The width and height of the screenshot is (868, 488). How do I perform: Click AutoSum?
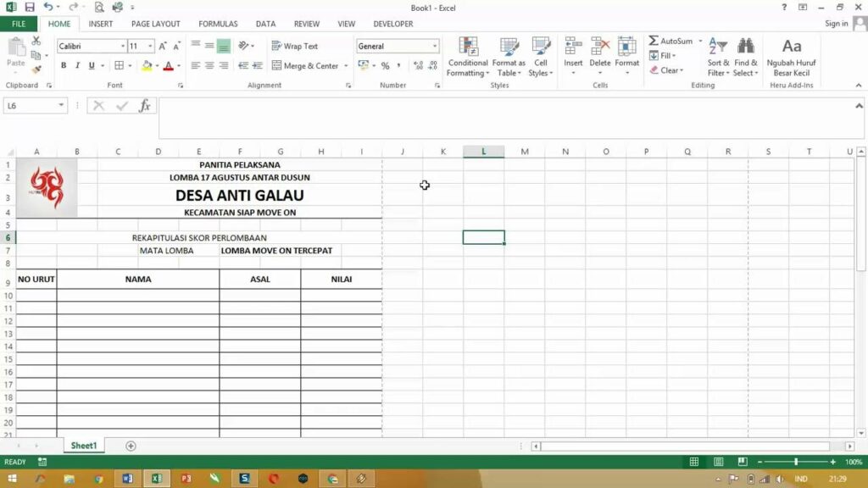671,41
